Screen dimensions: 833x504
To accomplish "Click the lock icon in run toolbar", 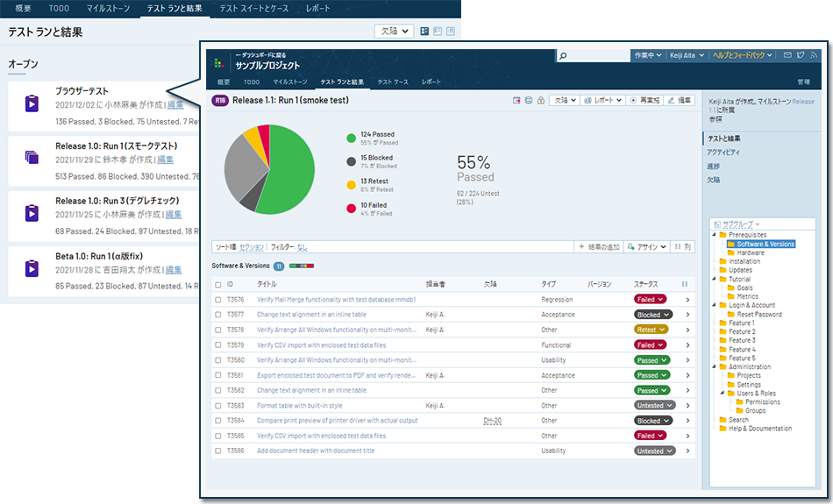I will coord(541,101).
